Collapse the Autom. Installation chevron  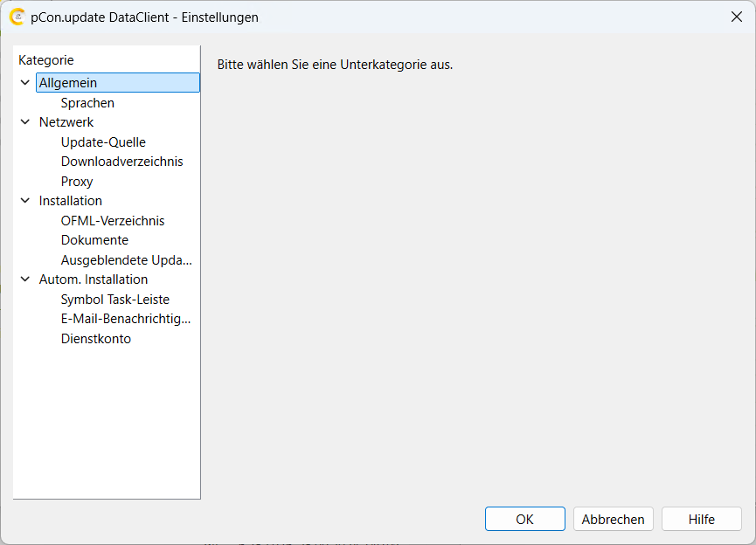click(x=25, y=279)
